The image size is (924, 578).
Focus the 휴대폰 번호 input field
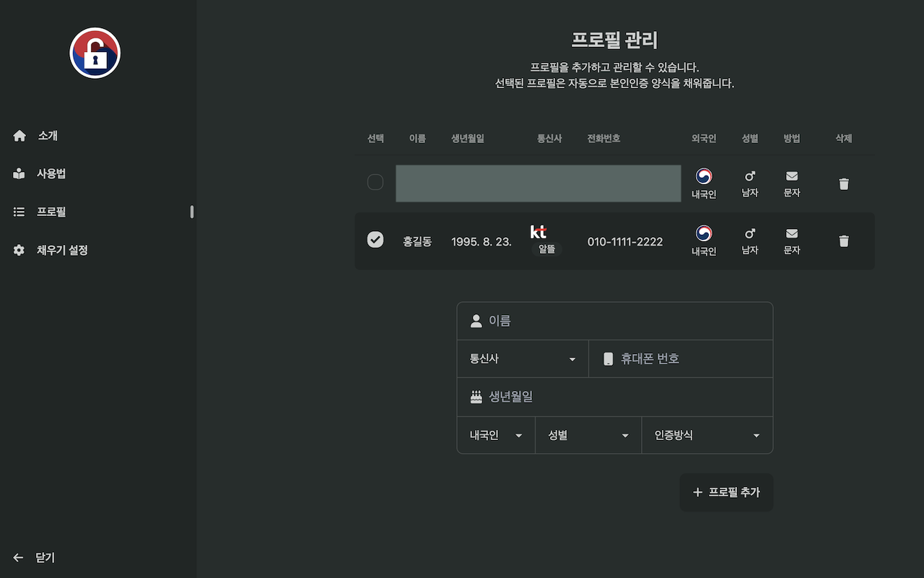(x=681, y=359)
